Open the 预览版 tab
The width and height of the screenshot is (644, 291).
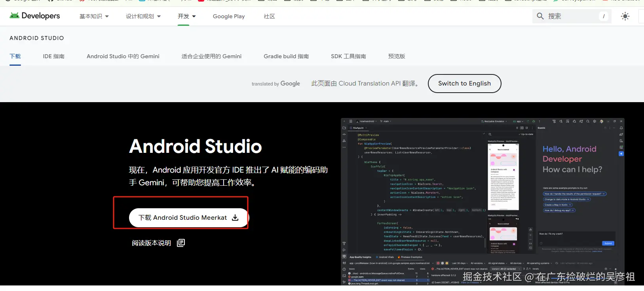point(397,56)
